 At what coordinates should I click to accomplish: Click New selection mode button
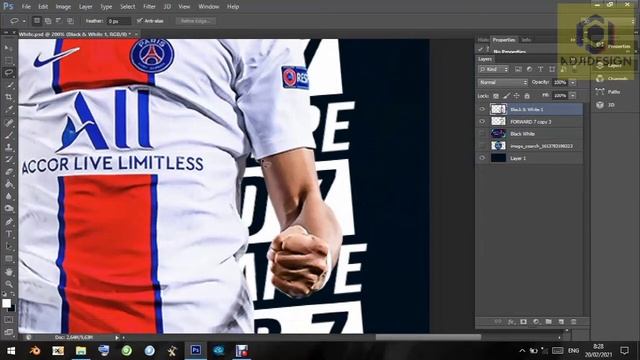(x=37, y=20)
